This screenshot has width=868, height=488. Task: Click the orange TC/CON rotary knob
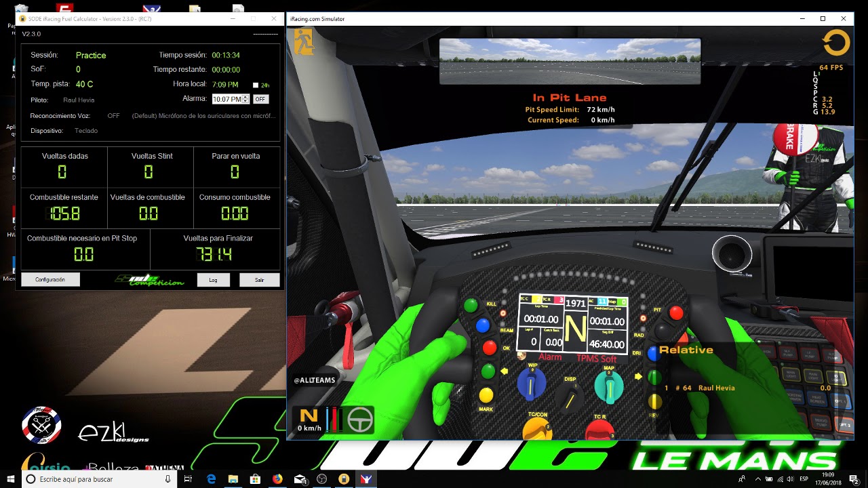click(x=537, y=428)
